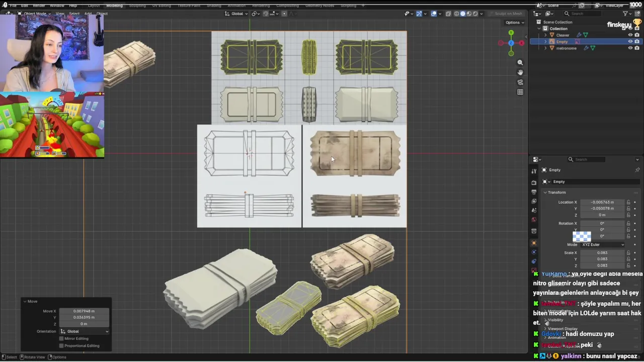Screen dimensions: 644x362
Task: Select solid viewport shading mode
Action: click(462, 14)
